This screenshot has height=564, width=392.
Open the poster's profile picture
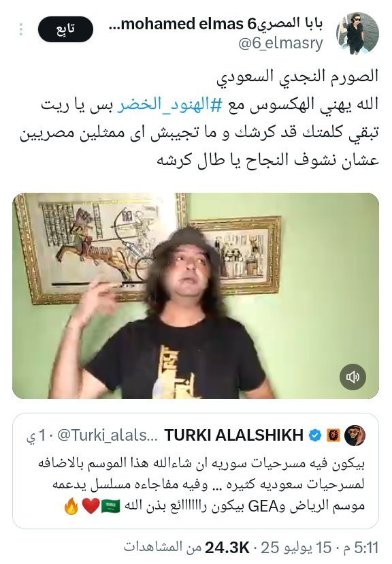point(357,33)
